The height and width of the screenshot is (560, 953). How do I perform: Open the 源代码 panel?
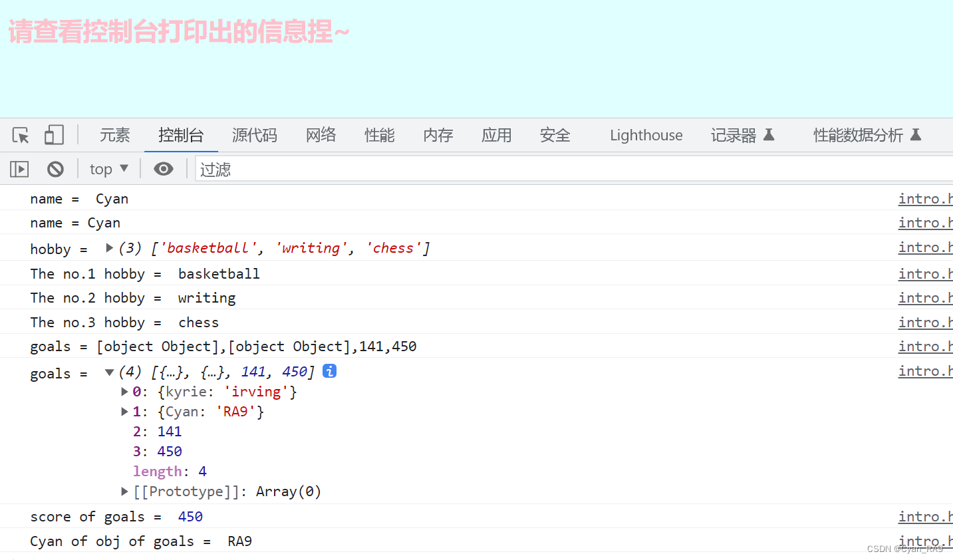tap(254, 134)
